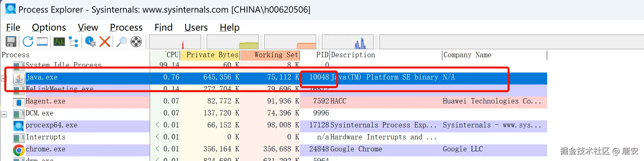Open the Users menu

pyautogui.click(x=196, y=27)
